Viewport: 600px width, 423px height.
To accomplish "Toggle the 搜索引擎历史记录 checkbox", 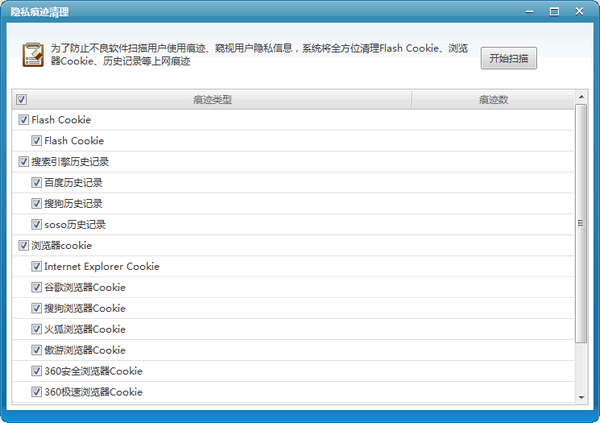I will coord(23,162).
